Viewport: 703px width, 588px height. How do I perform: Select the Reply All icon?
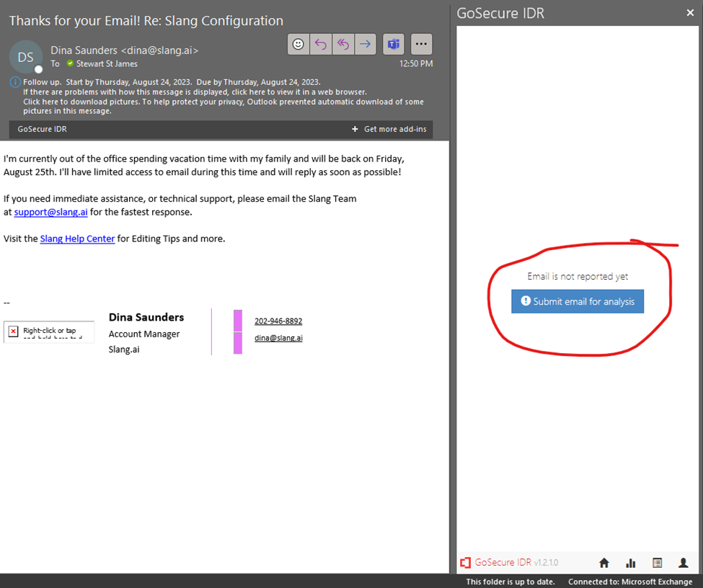tap(343, 44)
